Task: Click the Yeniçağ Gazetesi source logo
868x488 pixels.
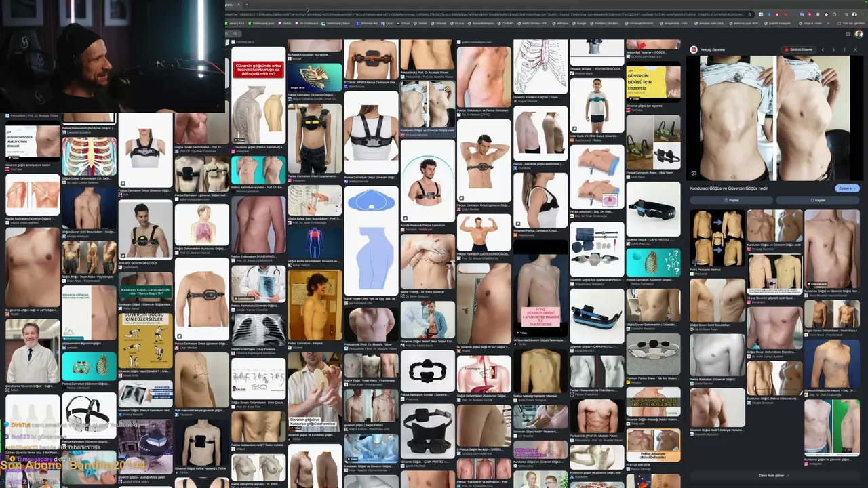Action: coord(694,49)
